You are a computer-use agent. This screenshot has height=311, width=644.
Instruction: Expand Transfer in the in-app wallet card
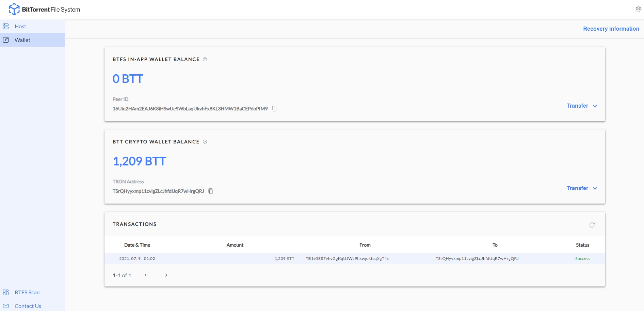click(x=582, y=106)
